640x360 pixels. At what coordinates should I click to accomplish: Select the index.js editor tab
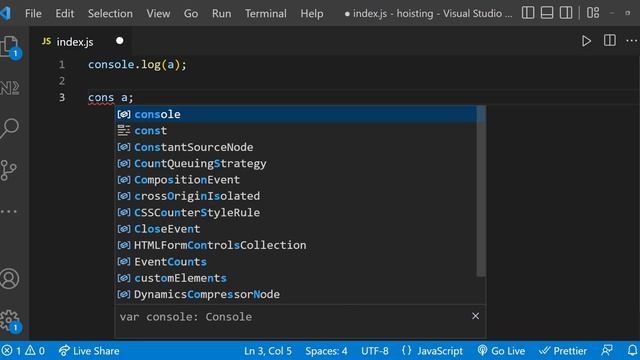tap(80, 41)
